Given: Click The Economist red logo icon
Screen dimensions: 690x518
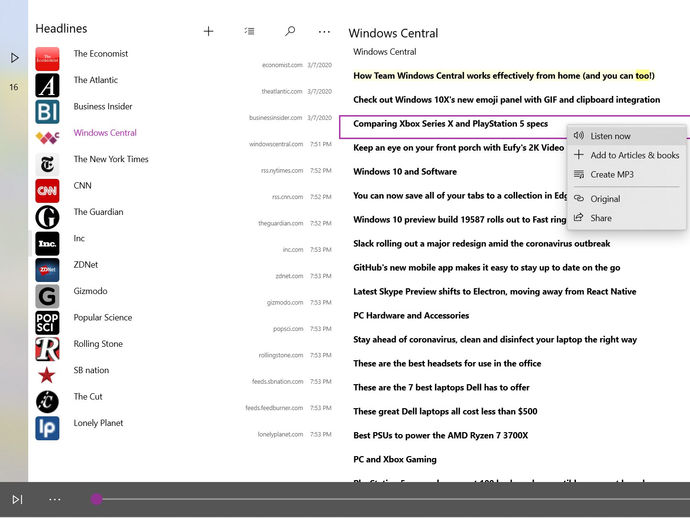Looking at the screenshot, I should [47, 59].
